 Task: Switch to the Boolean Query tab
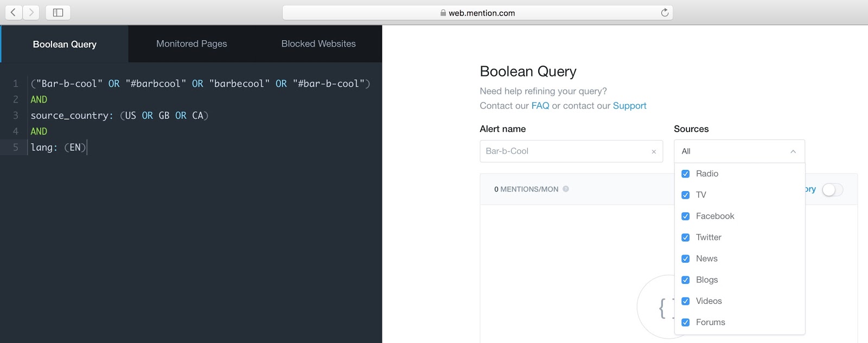[65, 44]
